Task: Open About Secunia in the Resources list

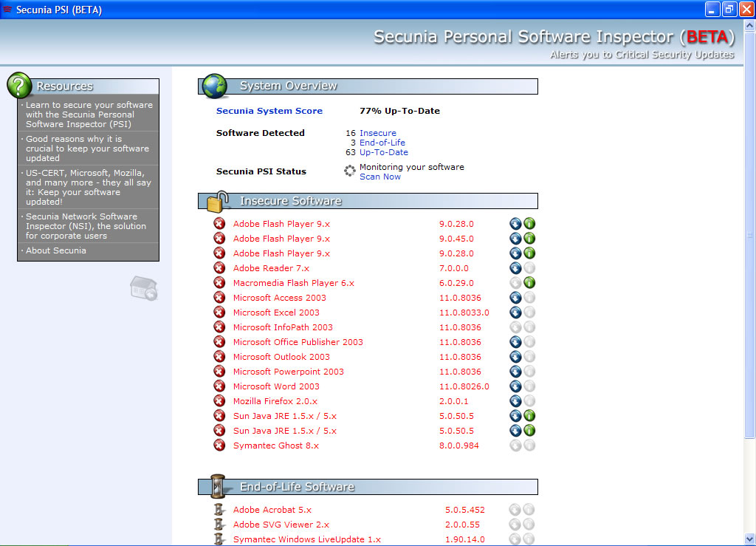Action: pos(56,250)
